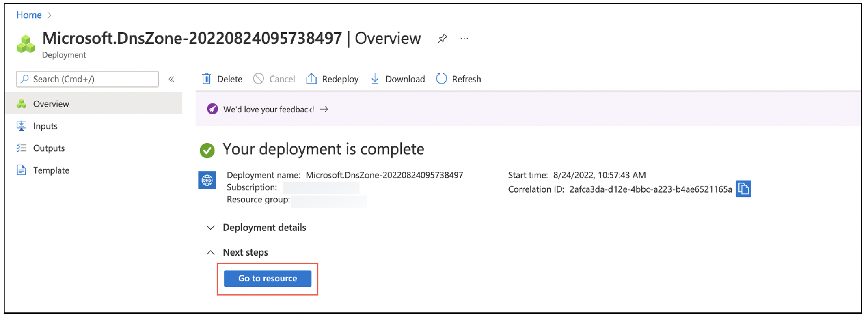
Task: Collapse the Next steps chevron
Action: [x=210, y=252]
